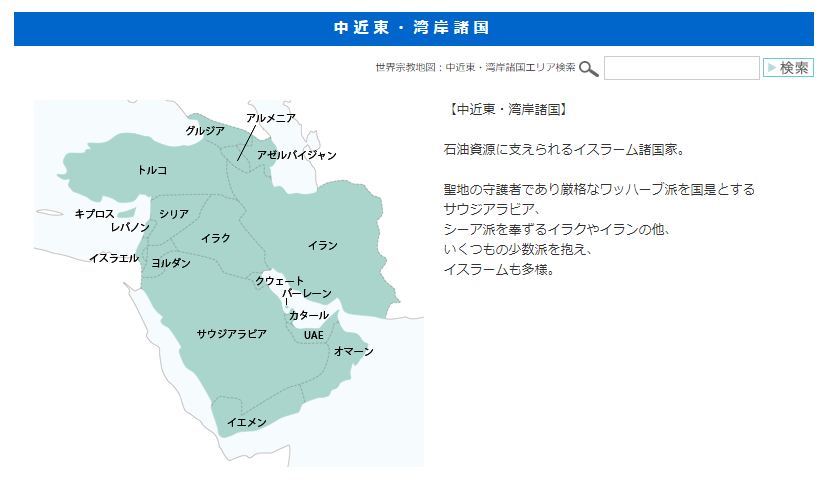Select バーレーン label on the map
825x483 pixels.
pos(307,295)
